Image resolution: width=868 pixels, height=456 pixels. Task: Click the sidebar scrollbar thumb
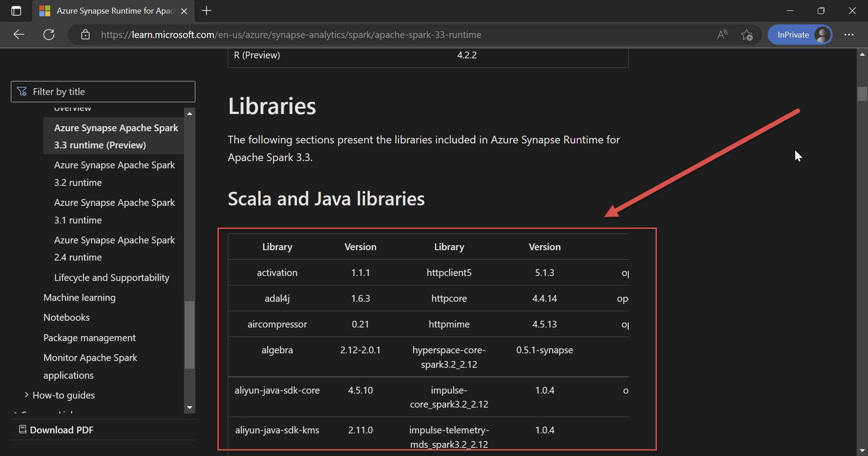coord(190,335)
